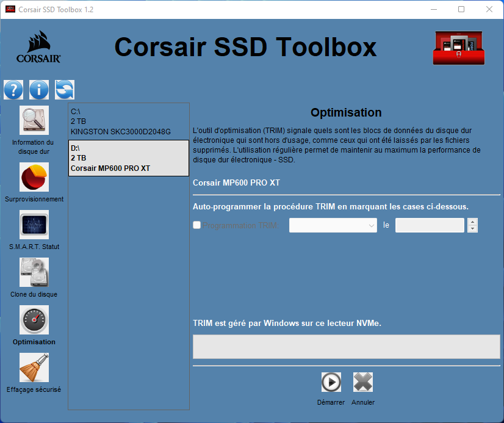The width and height of the screenshot is (504, 423).
Task: Open Information du disque dur icon
Action: (34, 120)
